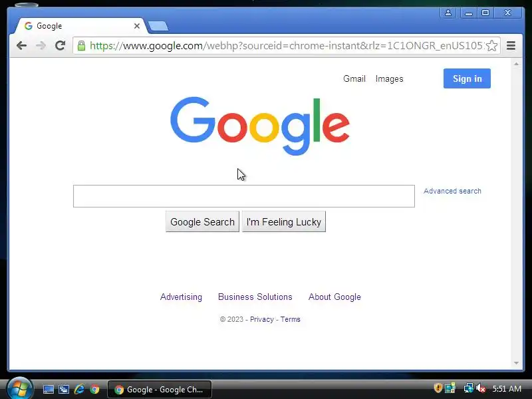This screenshot has height=399, width=532.
Task: Open a new tab
Action: point(158,26)
